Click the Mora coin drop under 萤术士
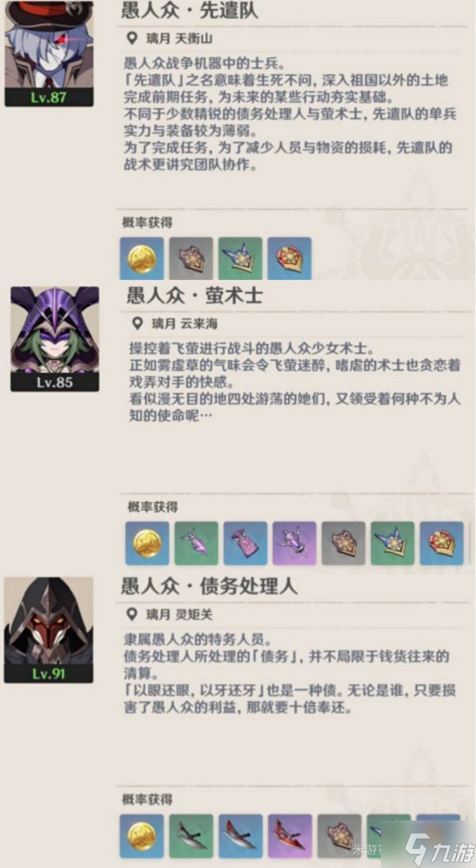The image size is (476, 868). [x=148, y=543]
